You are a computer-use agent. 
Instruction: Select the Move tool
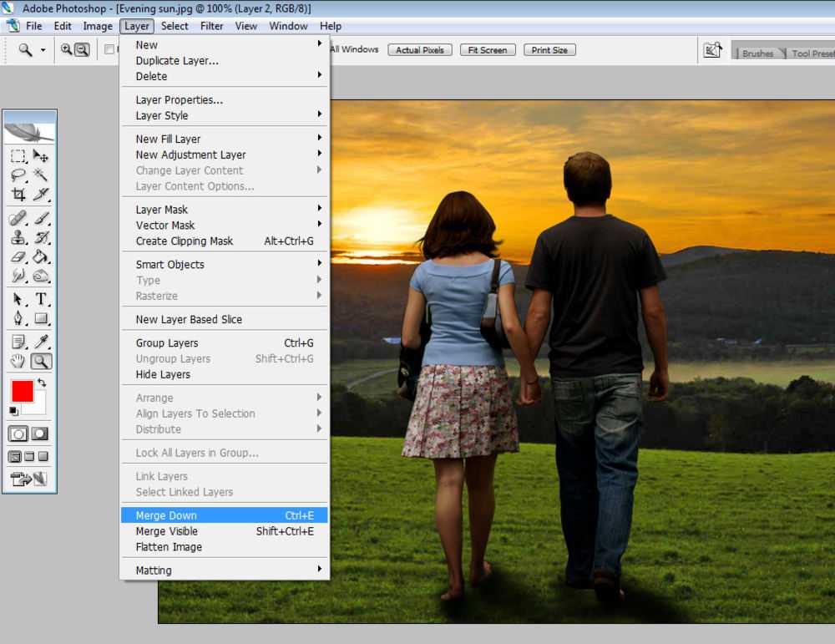click(40, 156)
